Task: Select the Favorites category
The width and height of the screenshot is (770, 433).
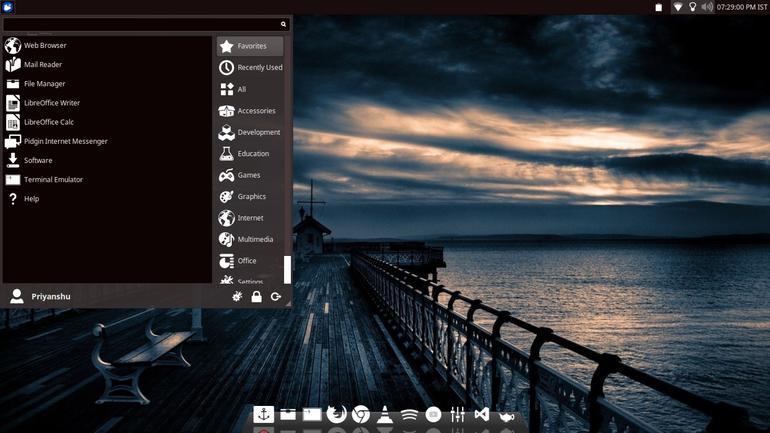Action: (x=250, y=46)
